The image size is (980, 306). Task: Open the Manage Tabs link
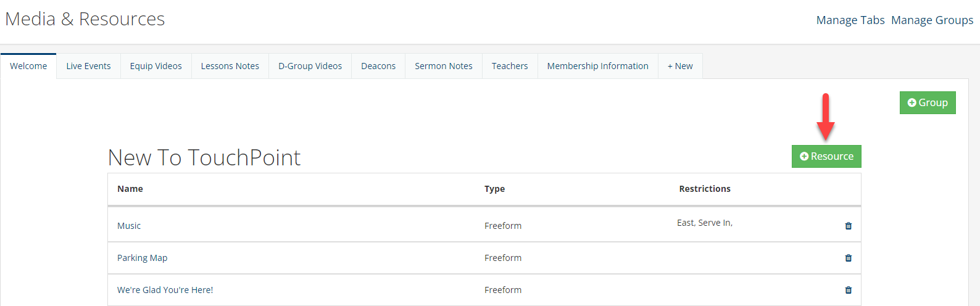tap(850, 20)
